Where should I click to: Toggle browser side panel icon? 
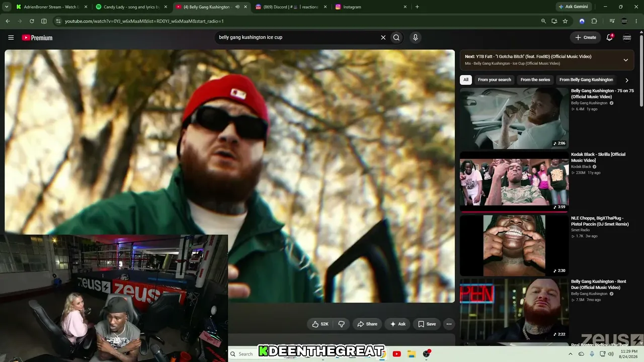click(44, 21)
